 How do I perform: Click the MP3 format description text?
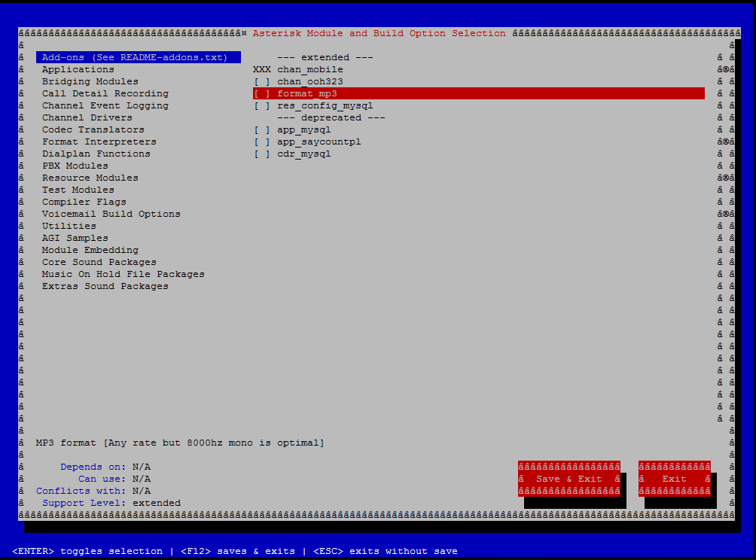(180, 443)
